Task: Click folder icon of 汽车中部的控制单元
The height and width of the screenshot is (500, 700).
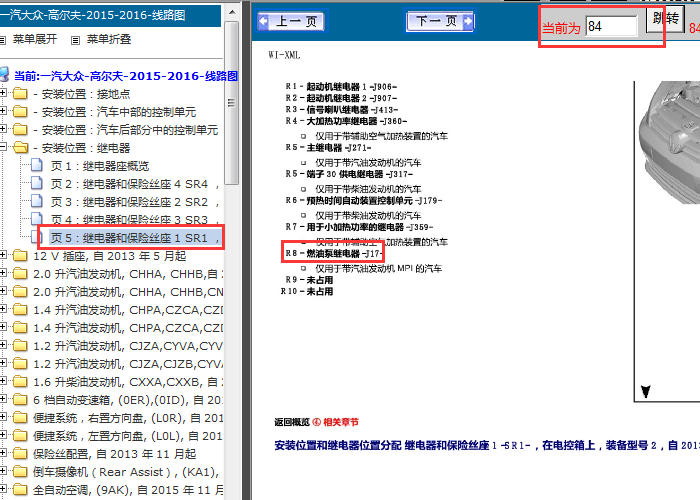Action: click(x=20, y=112)
